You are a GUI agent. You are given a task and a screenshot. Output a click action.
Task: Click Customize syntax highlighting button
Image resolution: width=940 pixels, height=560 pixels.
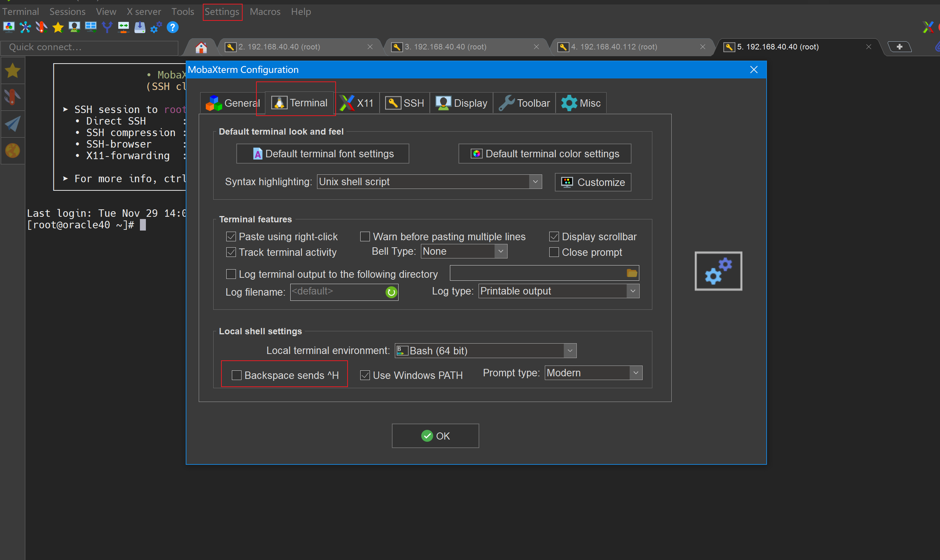pos(593,182)
